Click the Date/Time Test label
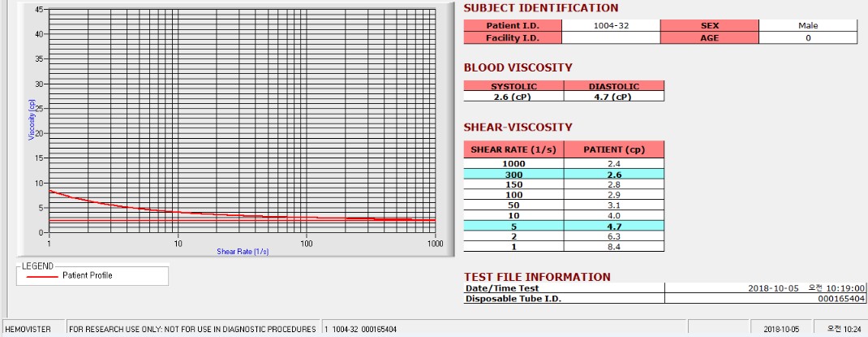Image resolution: width=868 pixels, height=337 pixels. [x=564, y=288]
